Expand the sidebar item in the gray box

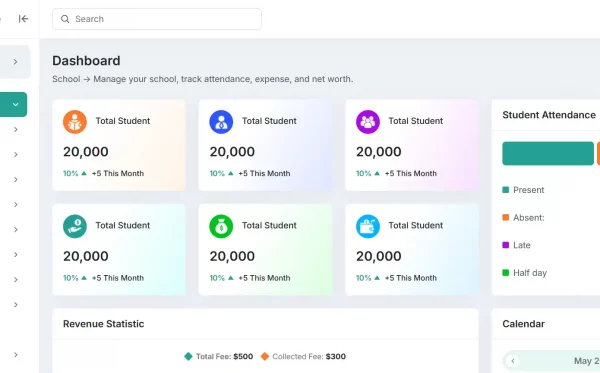tap(15, 62)
